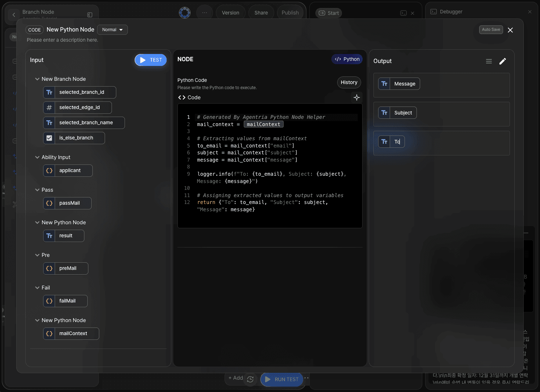Viewport: 540px width, 392px height.
Task: Collapse the Pass group
Action: point(37,190)
